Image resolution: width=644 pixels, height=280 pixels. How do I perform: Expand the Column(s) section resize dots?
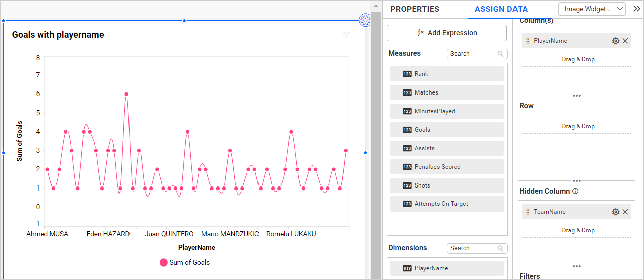(x=577, y=95)
